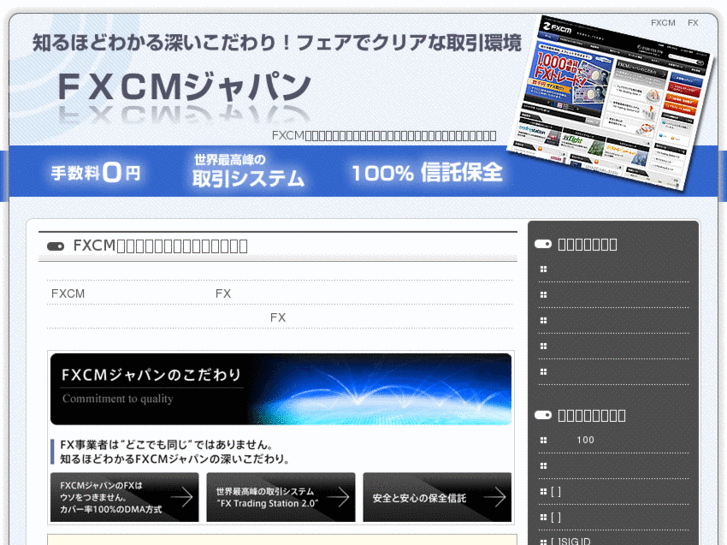Image resolution: width=727 pixels, height=545 pixels.
Task: Open the カバー率100%のDMA方式 button
Action: coord(125,497)
